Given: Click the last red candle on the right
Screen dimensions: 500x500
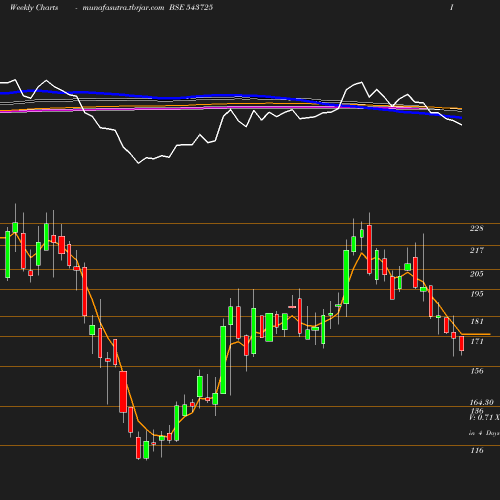Looking at the screenshot, I should pos(462,344).
